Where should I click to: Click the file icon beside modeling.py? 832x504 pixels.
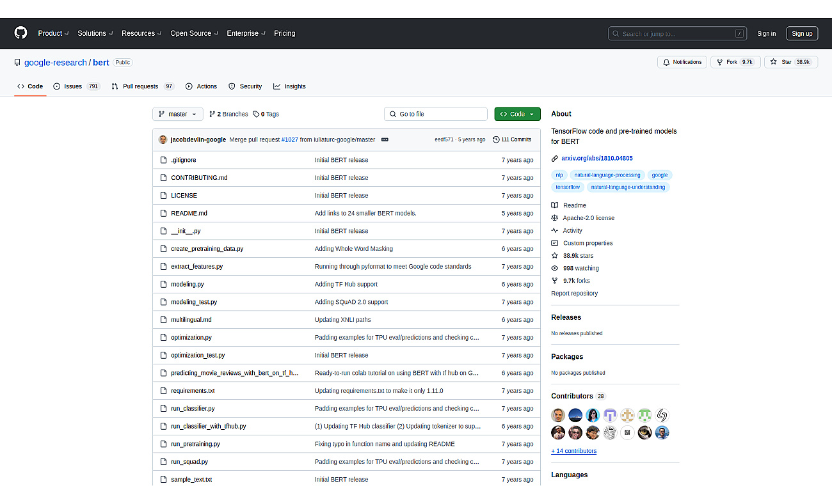coord(164,284)
